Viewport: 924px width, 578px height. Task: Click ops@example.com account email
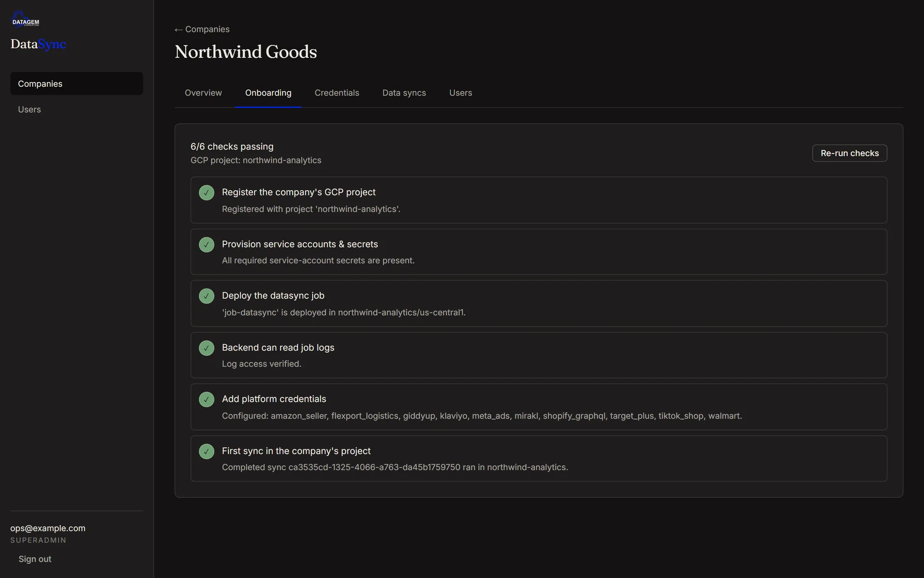(x=48, y=528)
